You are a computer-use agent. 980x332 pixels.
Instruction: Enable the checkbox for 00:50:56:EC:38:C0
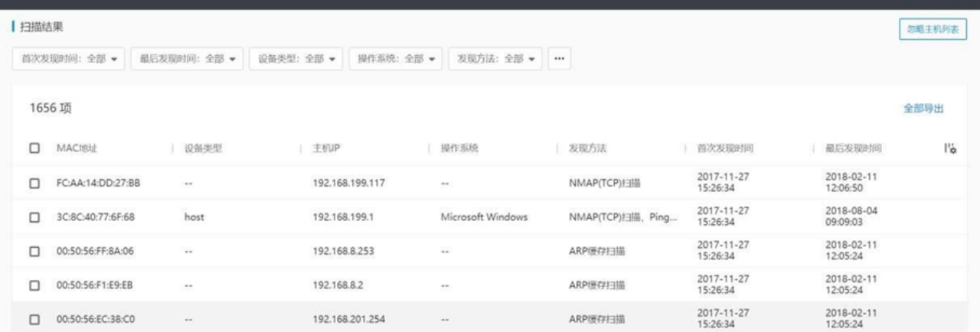tap(34, 317)
